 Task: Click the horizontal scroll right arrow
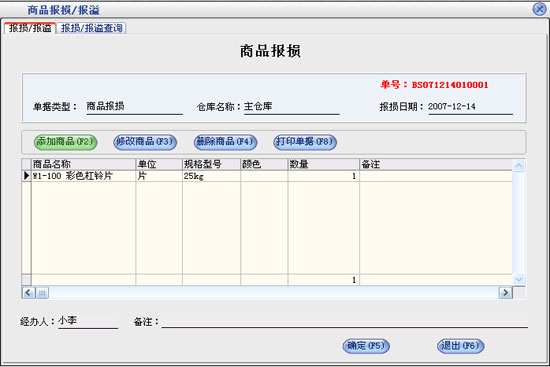(505, 293)
